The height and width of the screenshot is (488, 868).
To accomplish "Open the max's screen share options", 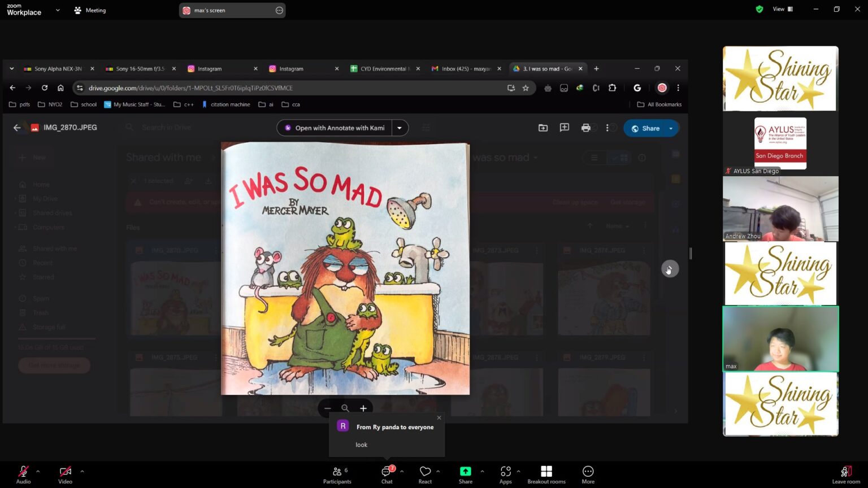I will (279, 10).
